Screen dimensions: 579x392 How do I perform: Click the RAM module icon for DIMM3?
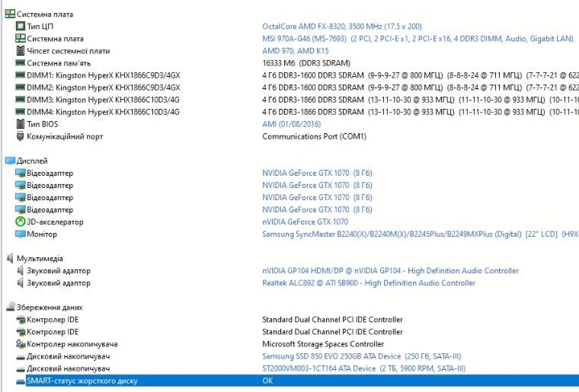tap(21, 99)
